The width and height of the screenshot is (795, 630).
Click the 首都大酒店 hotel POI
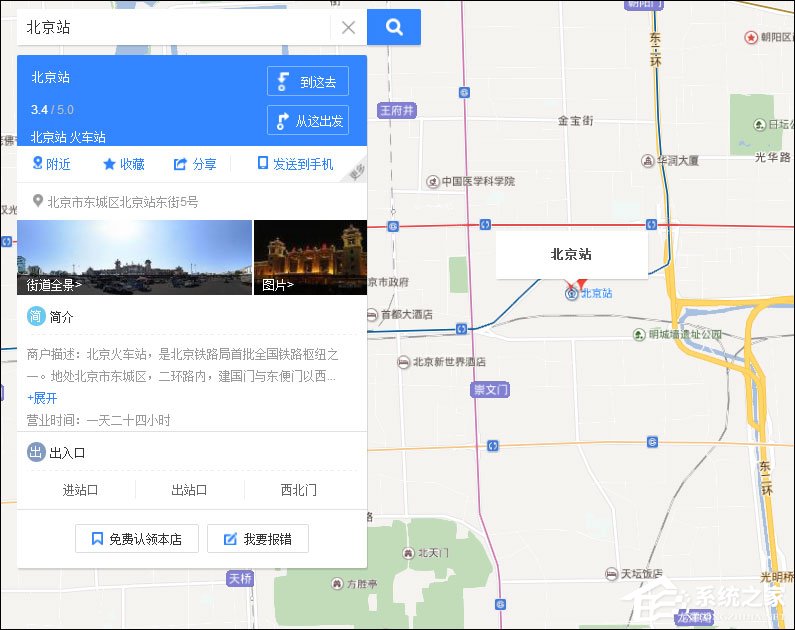pos(400,314)
